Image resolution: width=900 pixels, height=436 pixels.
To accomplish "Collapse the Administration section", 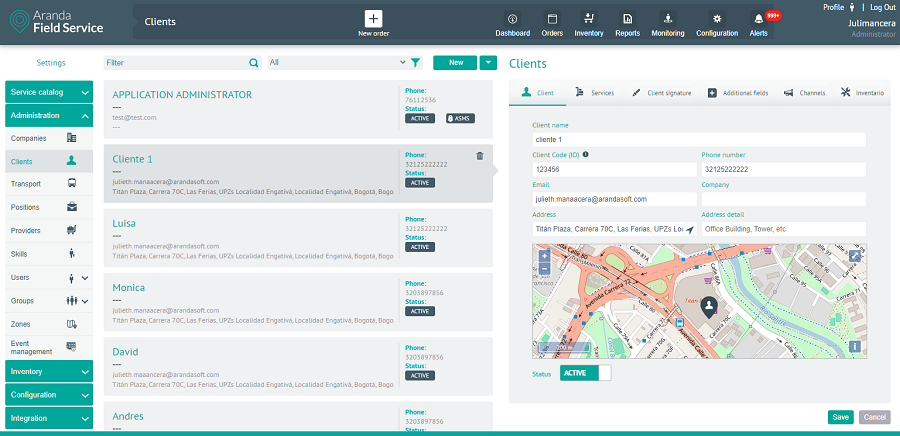I will click(x=49, y=115).
